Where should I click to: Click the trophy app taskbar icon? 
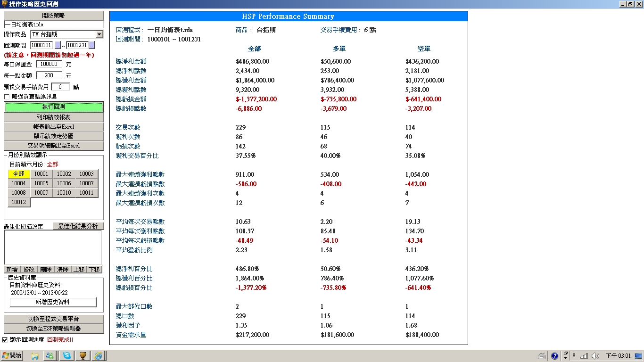tap(83, 356)
